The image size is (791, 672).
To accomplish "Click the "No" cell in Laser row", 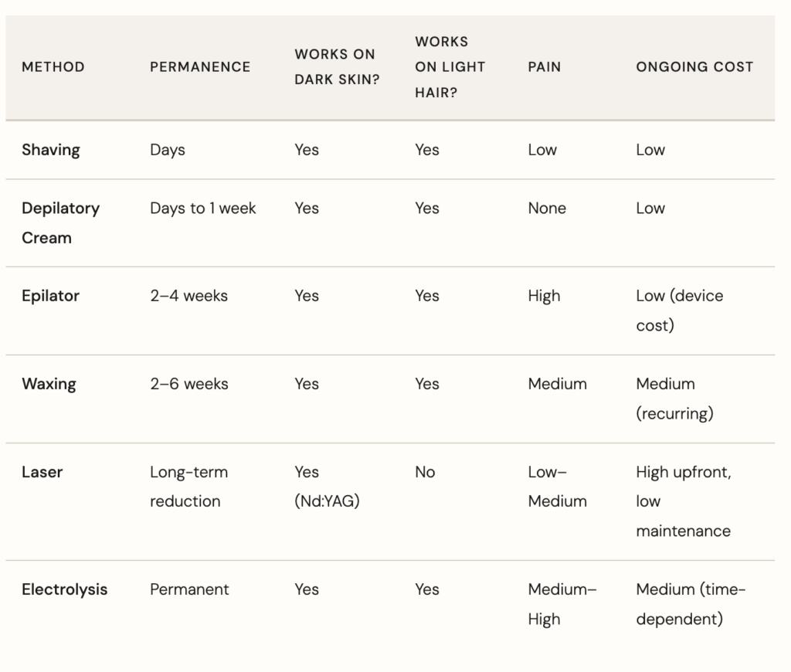I will (425, 472).
